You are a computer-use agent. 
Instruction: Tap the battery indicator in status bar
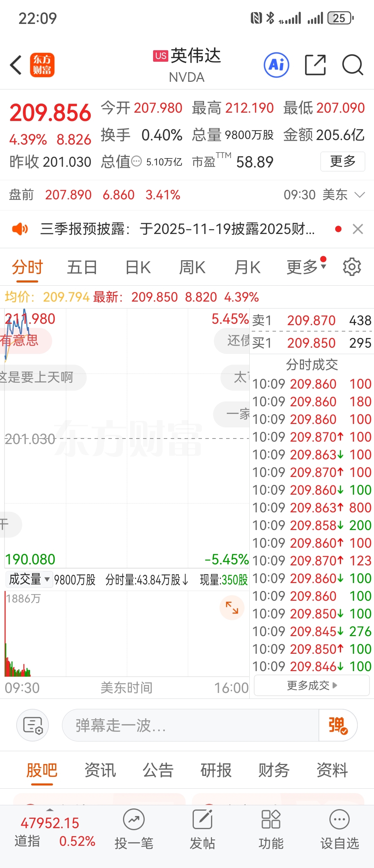[341, 18]
